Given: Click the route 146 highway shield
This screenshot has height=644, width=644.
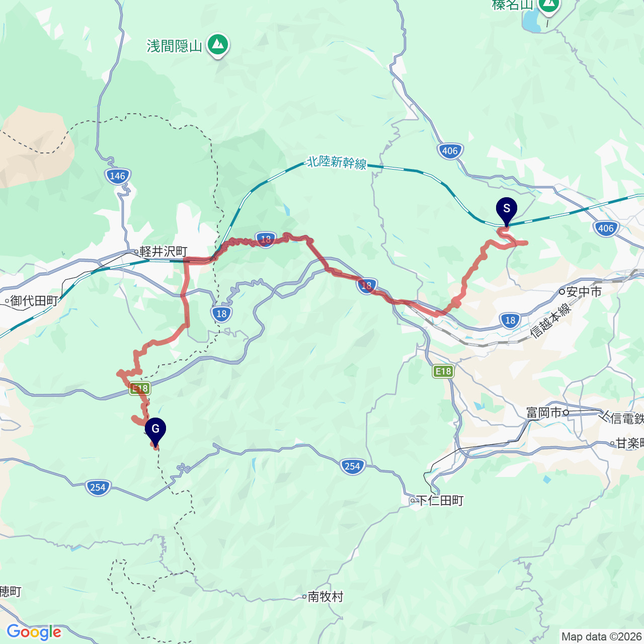Looking at the screenshot, I should click(118, 176).
